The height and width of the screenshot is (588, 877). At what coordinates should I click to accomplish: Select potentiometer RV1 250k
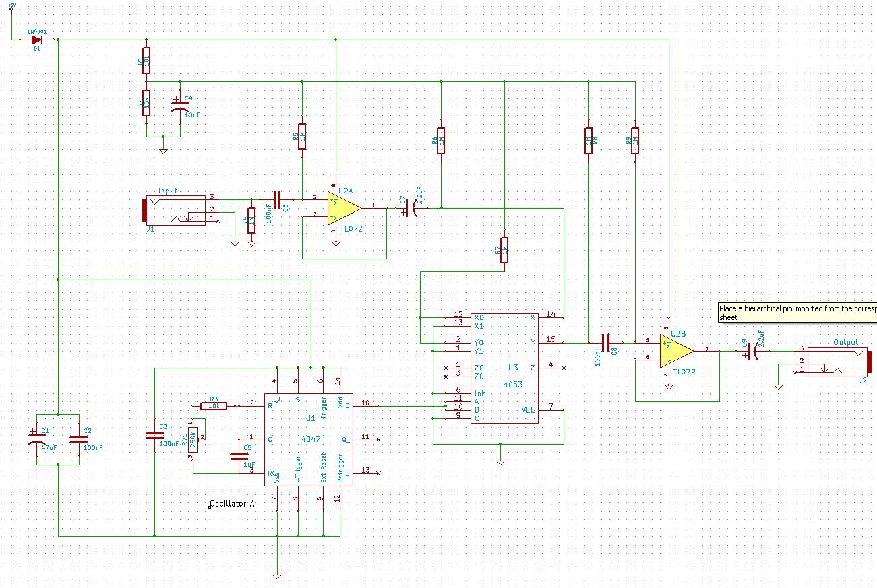(x=193, y=438)
